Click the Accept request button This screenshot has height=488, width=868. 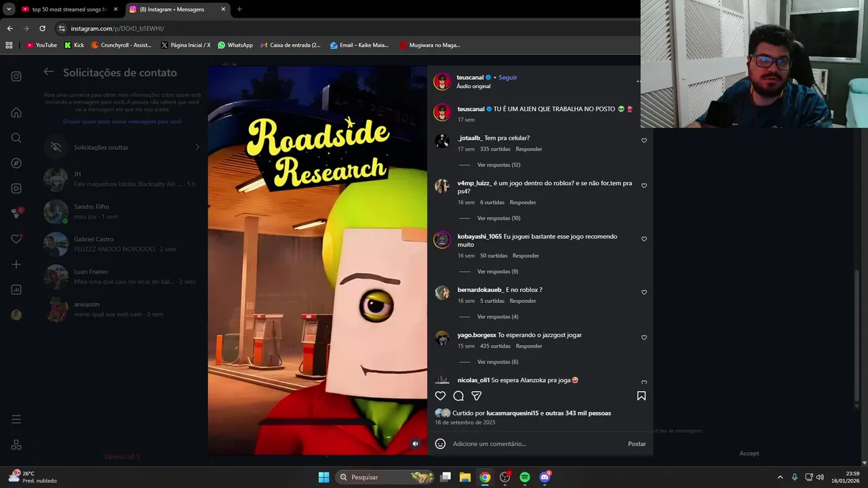pos(749,453)
